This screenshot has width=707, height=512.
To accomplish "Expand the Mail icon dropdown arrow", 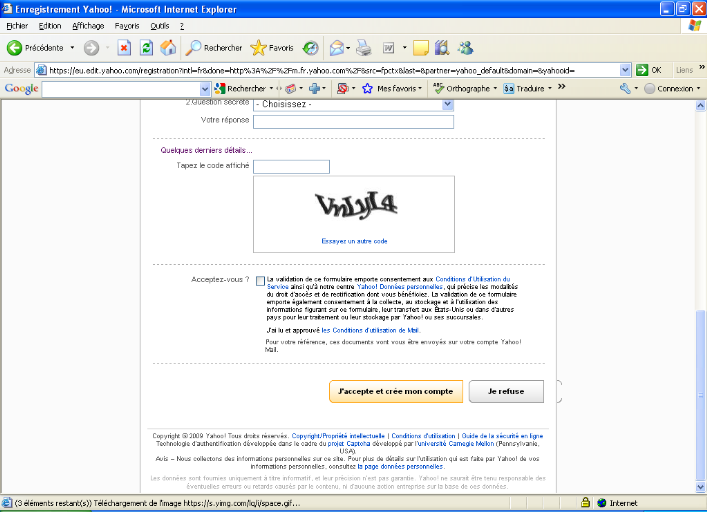I will pyautogui.click(x=349, y=48).
